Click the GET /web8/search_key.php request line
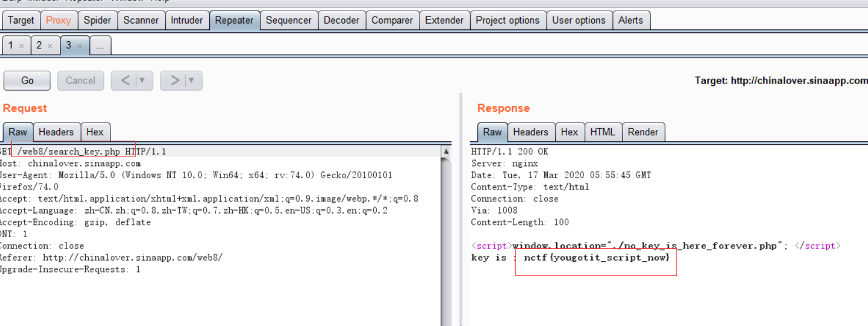The width and height of the screenshot is (868, 326). tap(83, 152)
